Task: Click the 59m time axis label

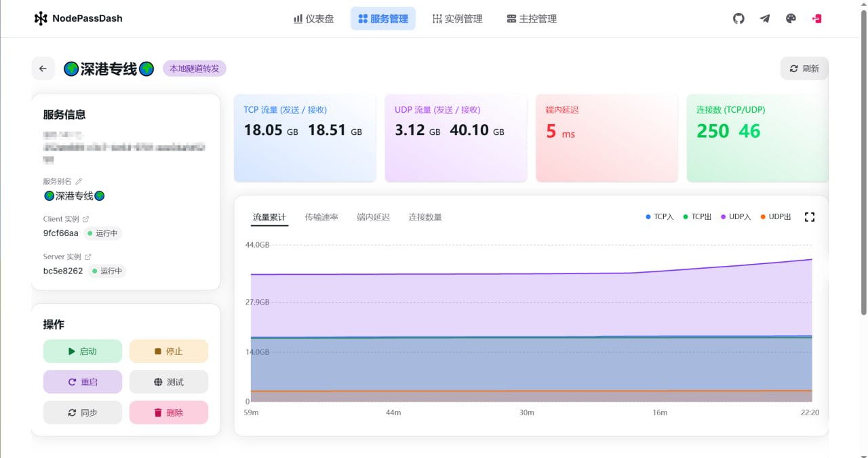Action: pos(251,413)
